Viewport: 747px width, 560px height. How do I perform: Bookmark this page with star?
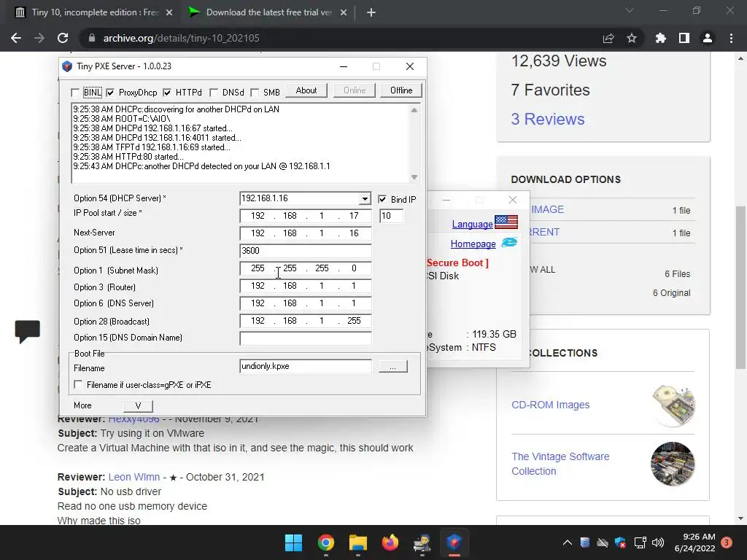coord(632,38)
